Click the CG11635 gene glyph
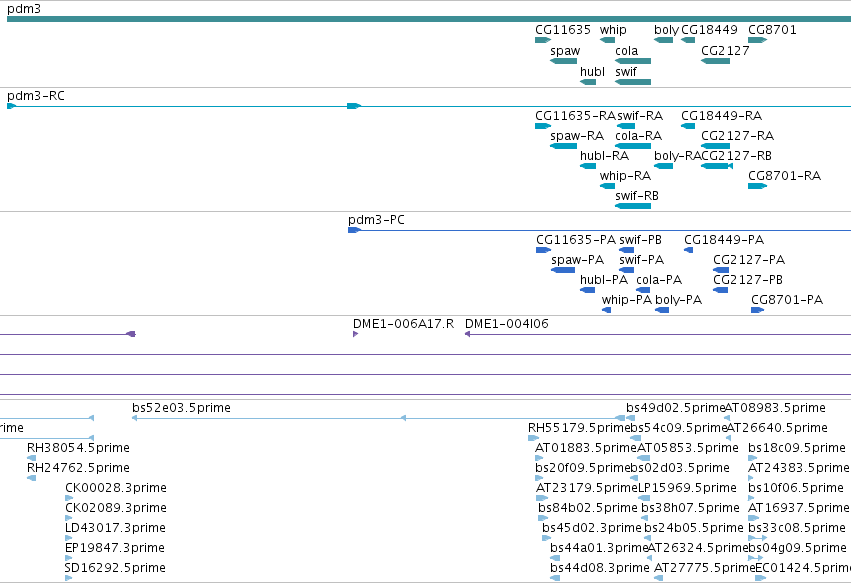The image size is (851, 583). pos(543,40)
